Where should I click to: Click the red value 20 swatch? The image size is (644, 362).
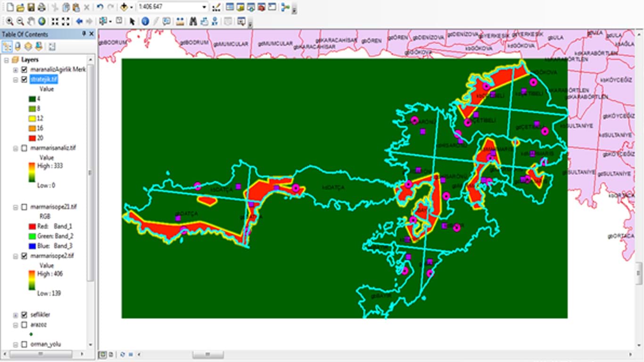33,138
